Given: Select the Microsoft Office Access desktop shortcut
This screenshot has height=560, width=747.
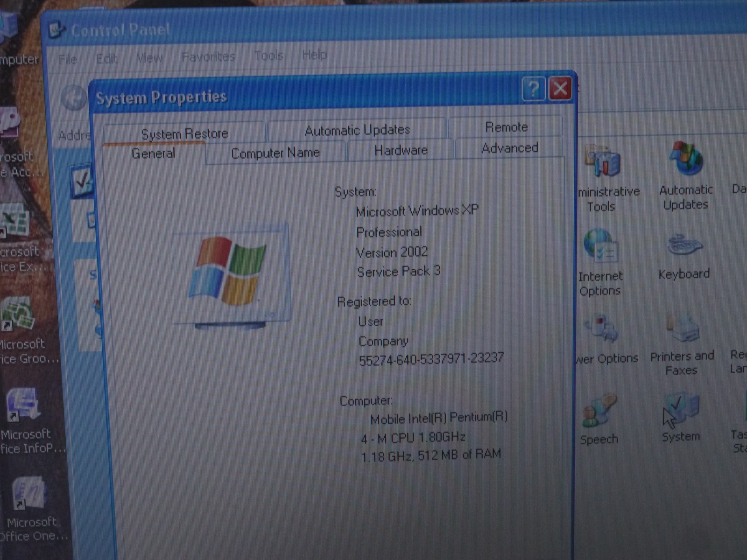Looking at the screenshot, I should pos(10,122).
